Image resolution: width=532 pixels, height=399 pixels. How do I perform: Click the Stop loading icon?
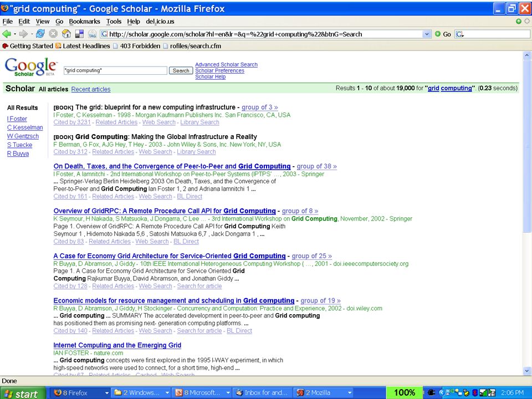point(53,34)
